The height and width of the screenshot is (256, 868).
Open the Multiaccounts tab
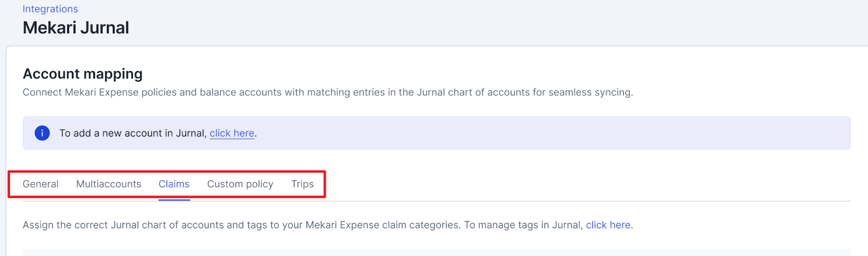pyautogui.click(x=108, y=184)
